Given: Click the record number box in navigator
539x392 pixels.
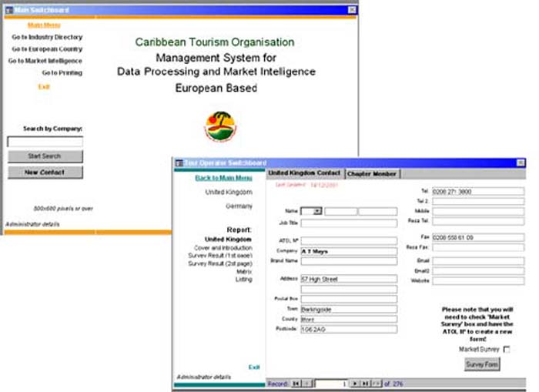Looking at the screenshot, I should click(331, 384).
